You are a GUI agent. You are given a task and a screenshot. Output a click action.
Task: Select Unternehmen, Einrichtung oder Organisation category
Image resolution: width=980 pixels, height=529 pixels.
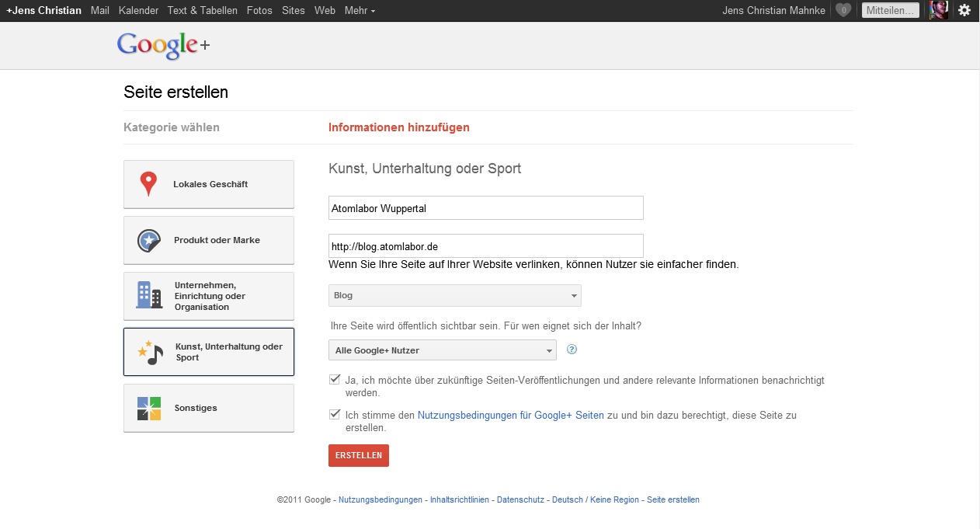(209, 296)
